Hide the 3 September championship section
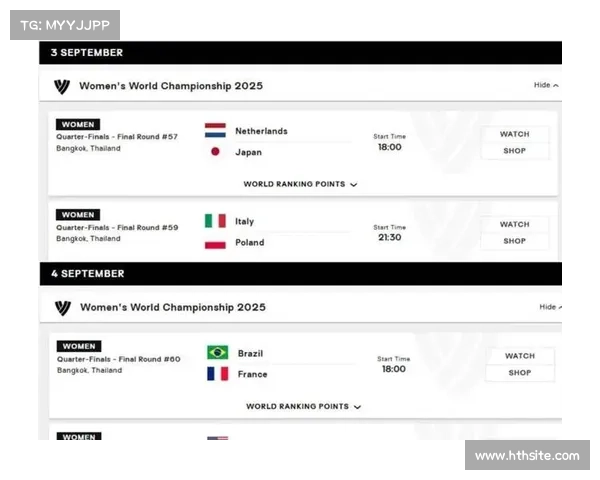This screenshot has height=480, width=600. tap(546, 85)
